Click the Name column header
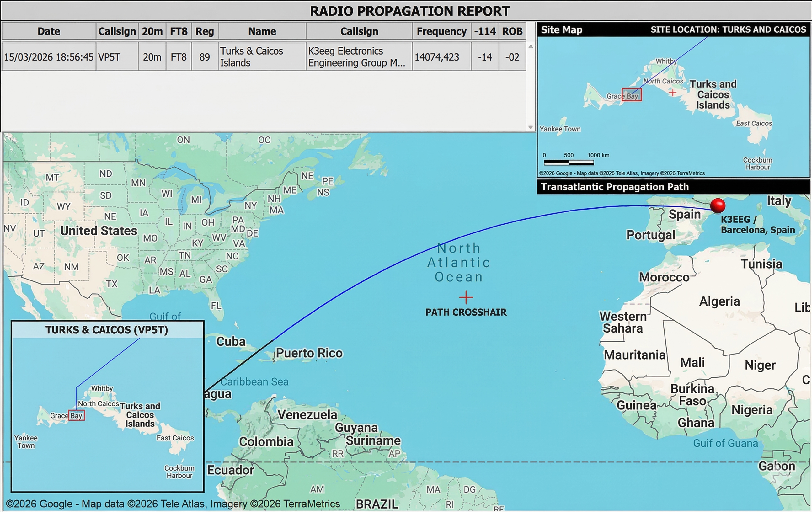Viewport: 812px width, 512px height. tap(262, 31)
